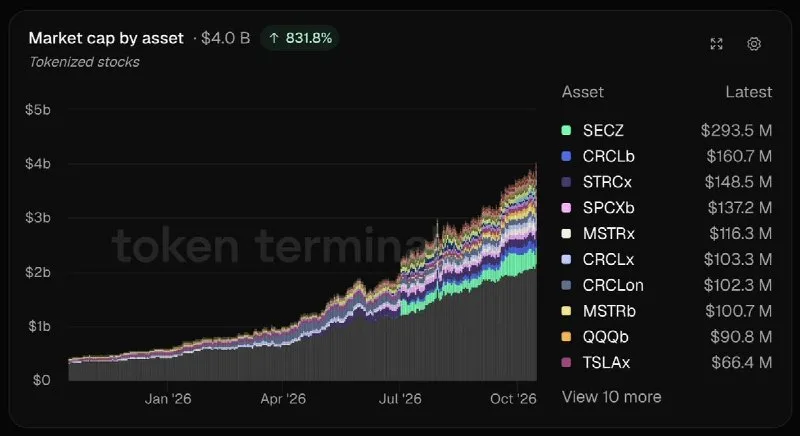The image size is (800, 436).
Task: Click the SECZ green legend swatch
Action: click(x=566, y=130)
